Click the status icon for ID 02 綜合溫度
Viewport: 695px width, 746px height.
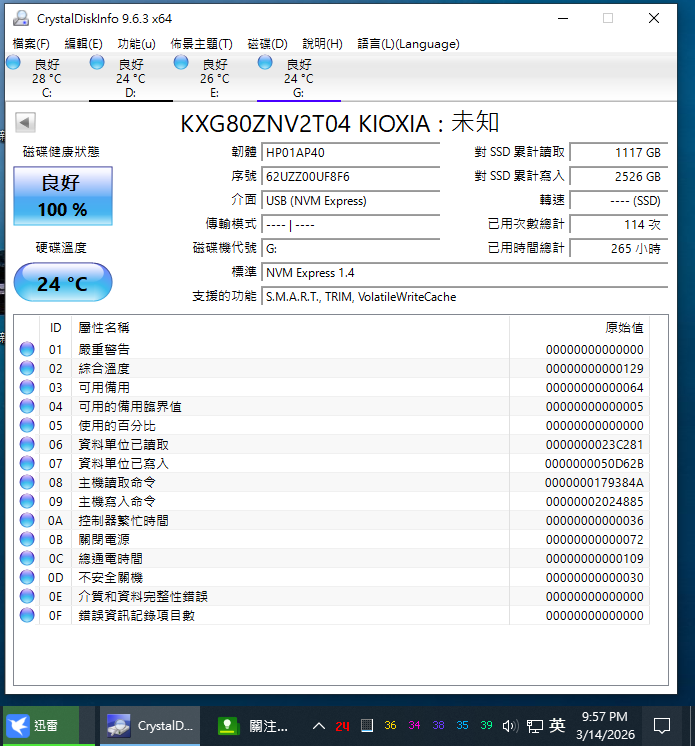pos(27,368)
